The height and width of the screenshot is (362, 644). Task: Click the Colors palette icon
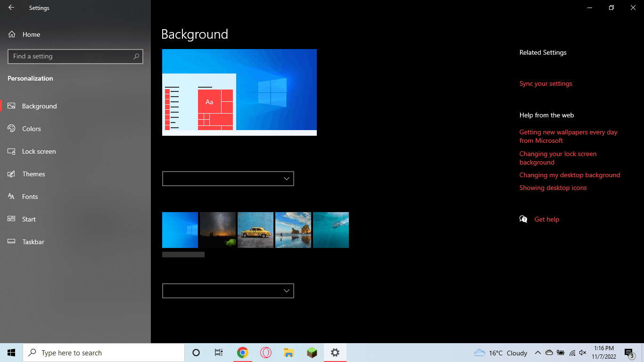tap(12, 129)
